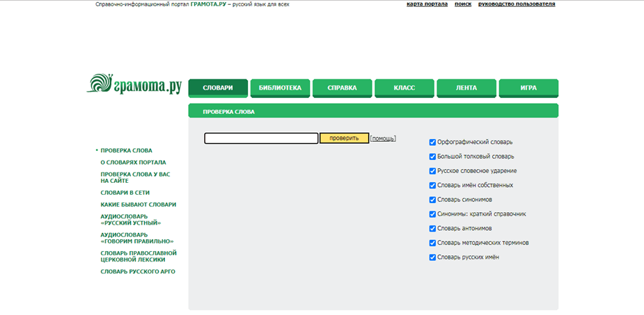
Task: Toggle Синонимы: краткий справочник checkbox
Action: (432, 214)
